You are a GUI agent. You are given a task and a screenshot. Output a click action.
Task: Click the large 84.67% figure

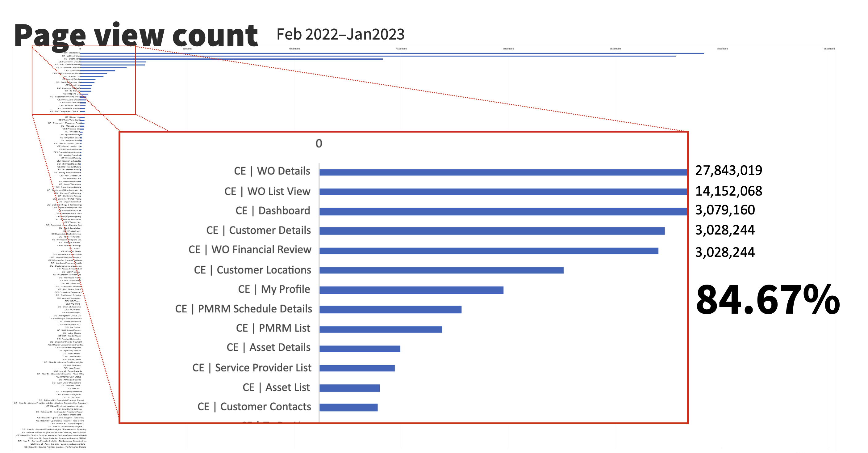768,299
